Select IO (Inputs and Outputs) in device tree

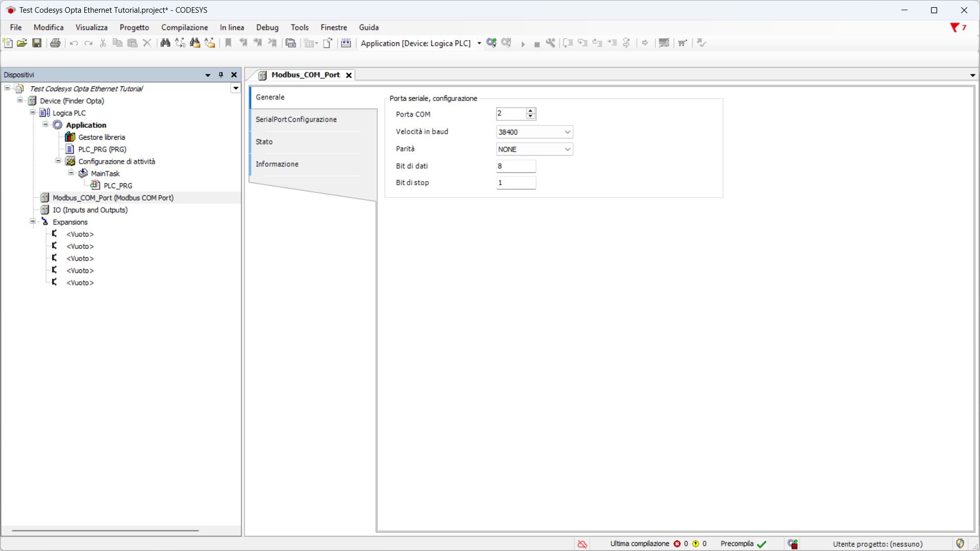click(90, 210)
